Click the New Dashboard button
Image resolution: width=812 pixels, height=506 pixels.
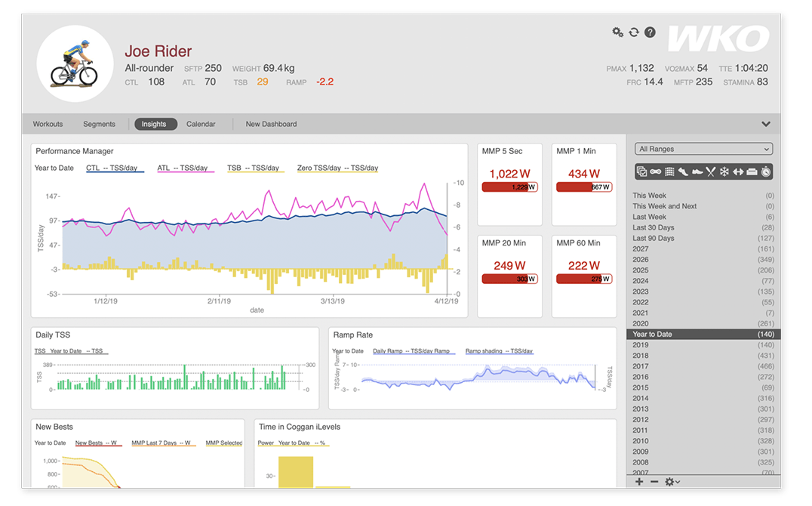pyautogui.click(x=272, y=124)
